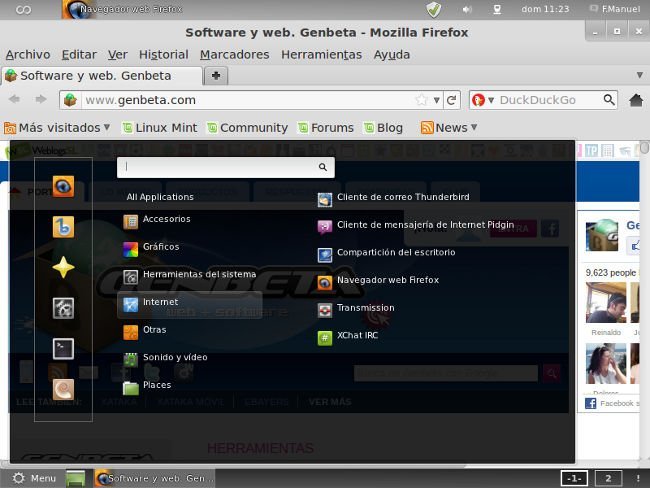This screenshot has width=650, height=488.
Task: Click the search magnifier in DuckDuckGo box
Action: (x=609, y=100)
